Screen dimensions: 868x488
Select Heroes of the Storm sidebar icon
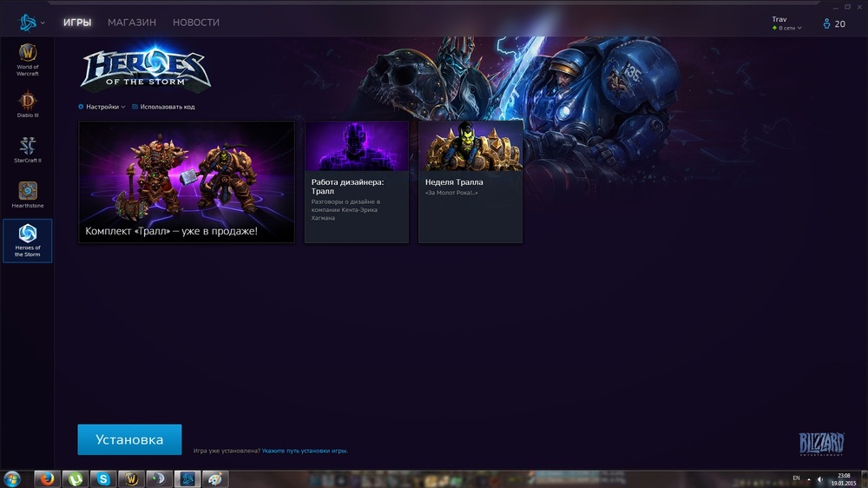[x=28, y=240]
